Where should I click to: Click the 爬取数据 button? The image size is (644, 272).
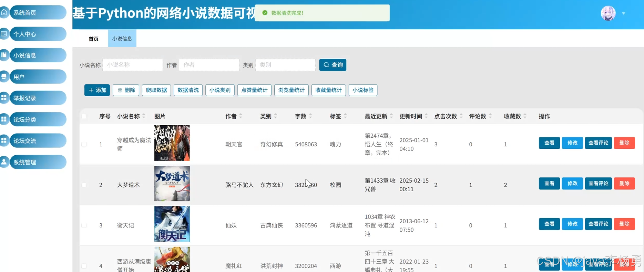156,90
